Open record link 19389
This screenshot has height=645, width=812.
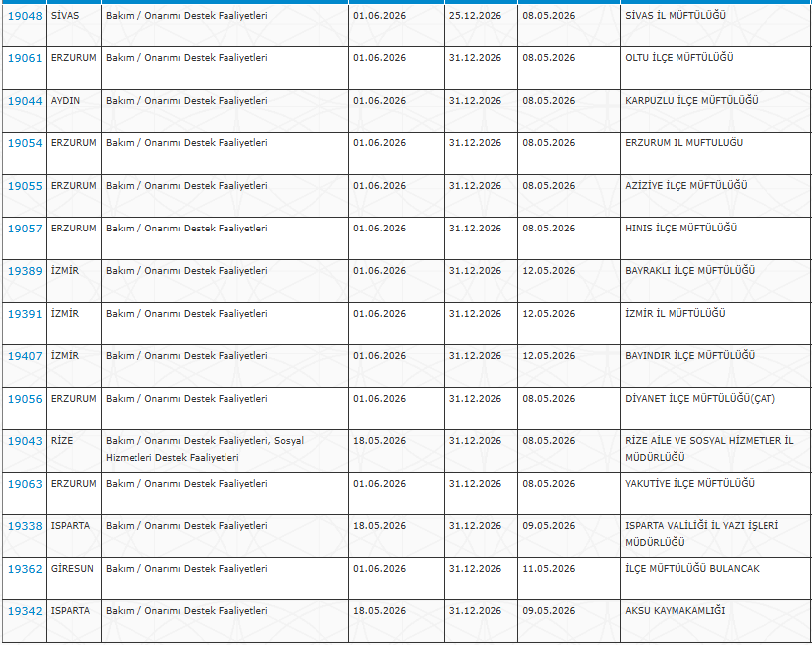pyautogui.click(x=25, y=271)
